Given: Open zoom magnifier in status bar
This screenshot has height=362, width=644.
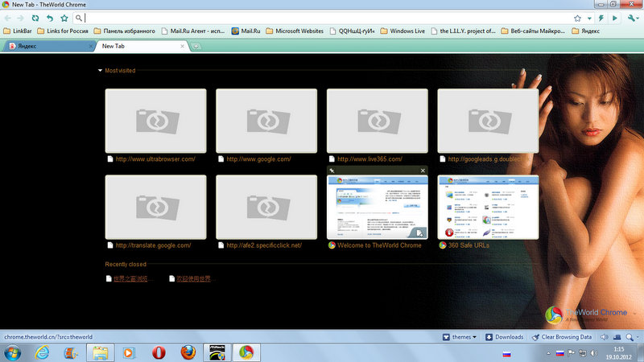Looking at the screenshot, I should tap(630, 337).
